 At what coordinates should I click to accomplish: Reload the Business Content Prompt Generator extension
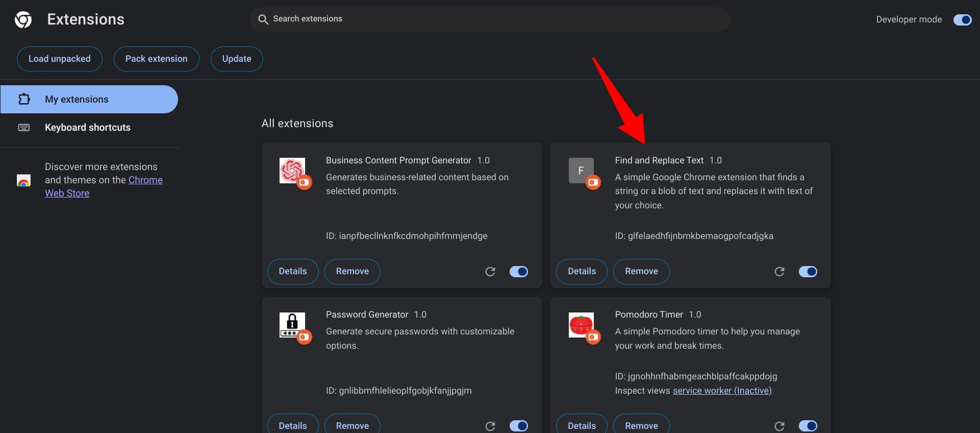point(490,272)
